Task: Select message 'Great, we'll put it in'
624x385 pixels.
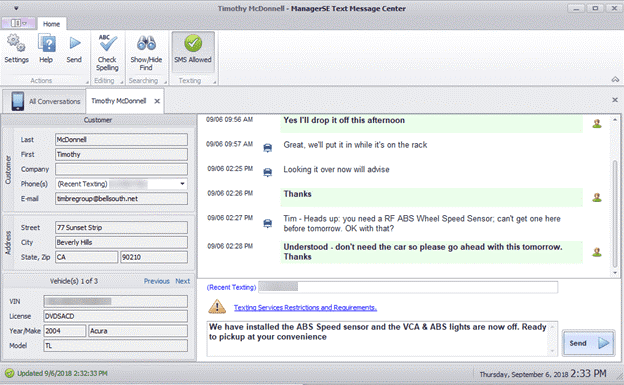Action: pos(355,145)
